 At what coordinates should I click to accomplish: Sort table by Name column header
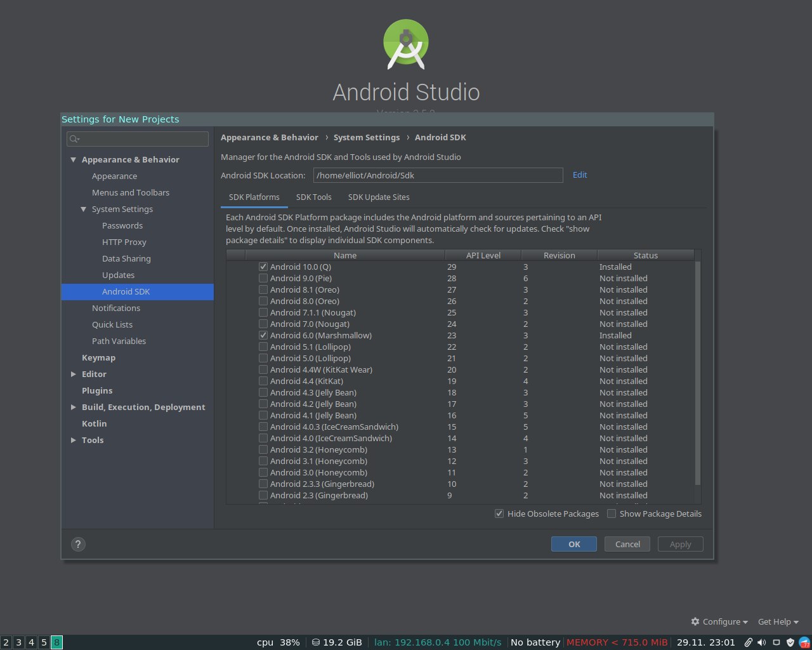[x=345, y=255]
